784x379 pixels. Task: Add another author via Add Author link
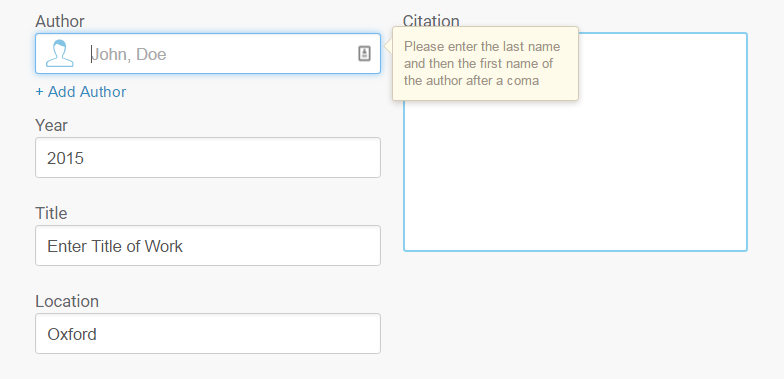[x=81, y=92]
